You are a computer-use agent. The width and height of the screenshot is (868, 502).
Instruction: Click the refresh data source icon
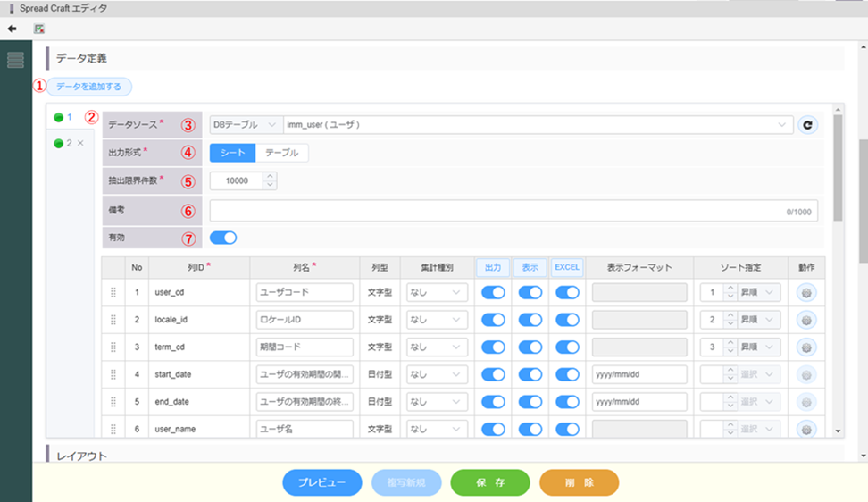(807, 125)
